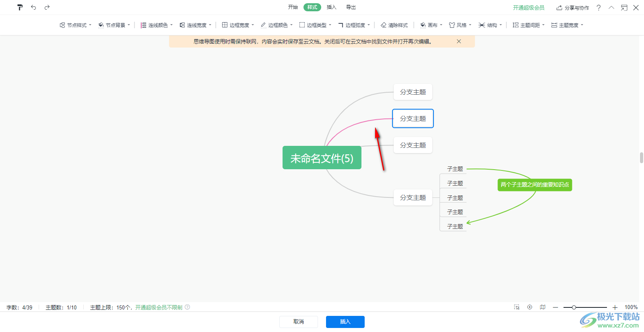Select the 样式 tab
This screenshot has width=644, height=332.
(x=312, y=7)
